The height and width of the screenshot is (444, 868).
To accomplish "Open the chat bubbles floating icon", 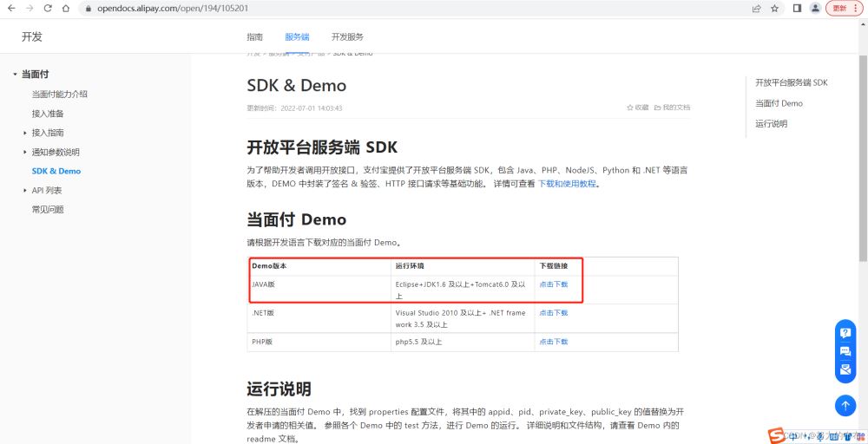I will (845, 351).
